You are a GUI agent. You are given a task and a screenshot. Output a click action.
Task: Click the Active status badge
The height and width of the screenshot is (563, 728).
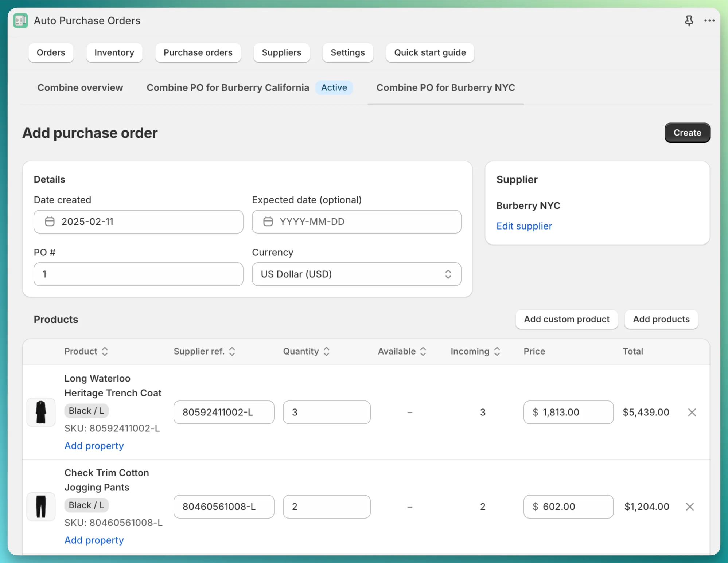334,87
